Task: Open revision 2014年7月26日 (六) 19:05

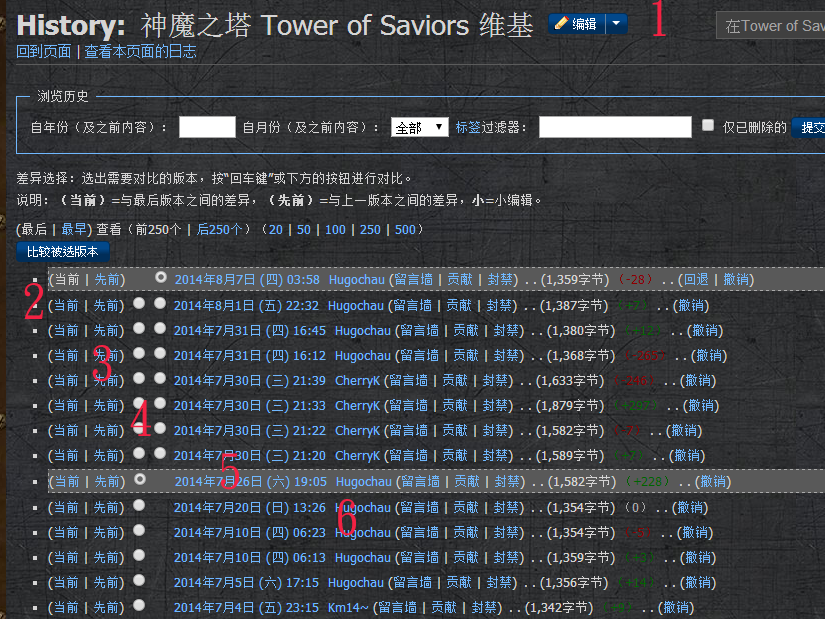Action: 250,482
